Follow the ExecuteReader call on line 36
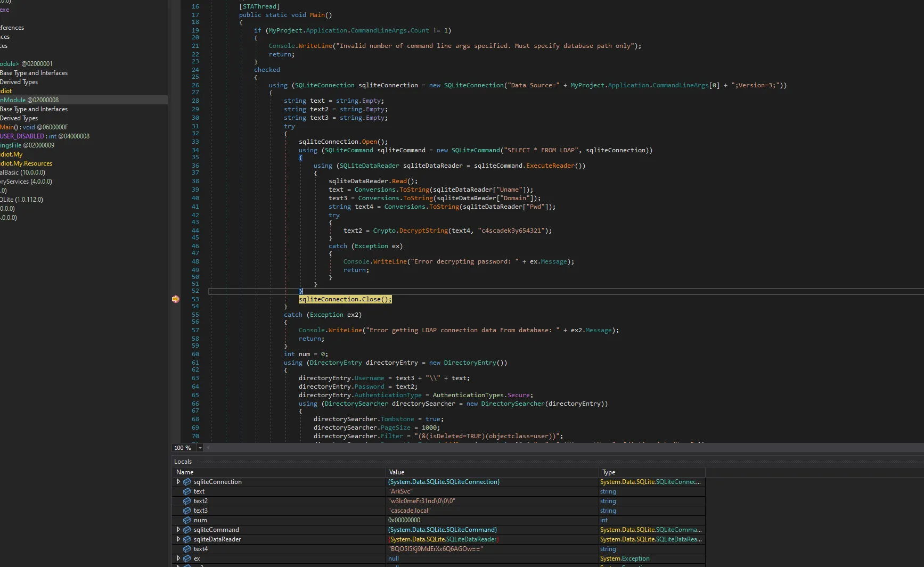924x567 pixels. click(550, 166)
